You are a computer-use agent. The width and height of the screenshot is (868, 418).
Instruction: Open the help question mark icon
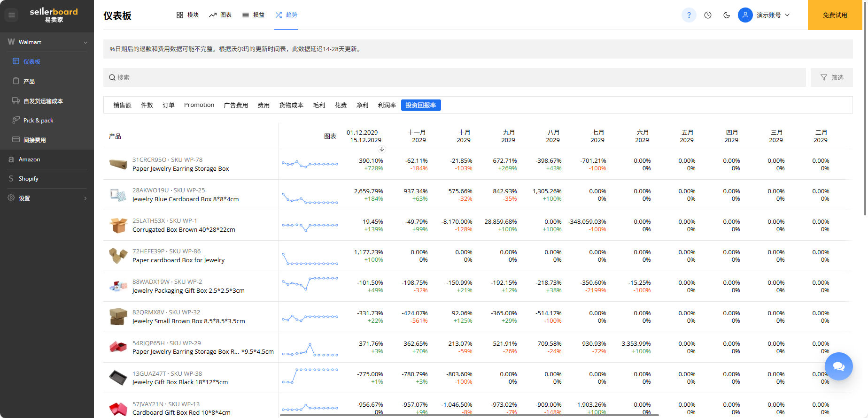tap(689, 15)
